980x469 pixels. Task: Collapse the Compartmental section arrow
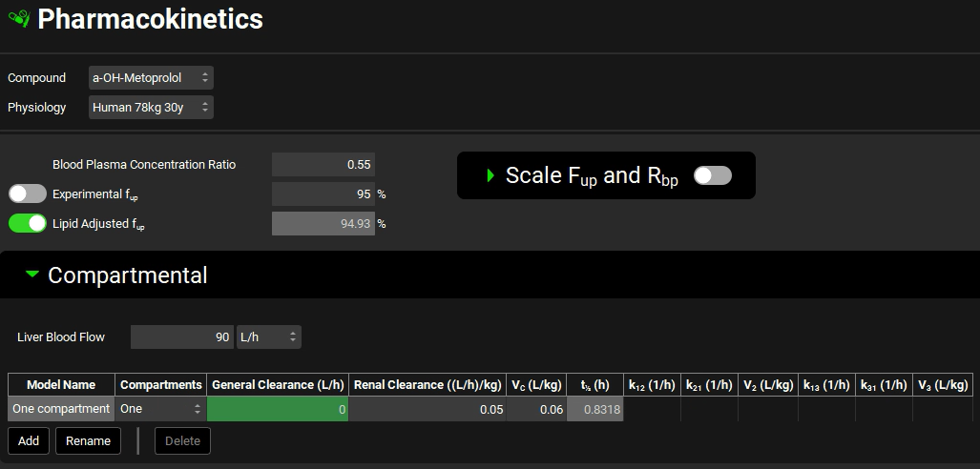pos(32,275)
